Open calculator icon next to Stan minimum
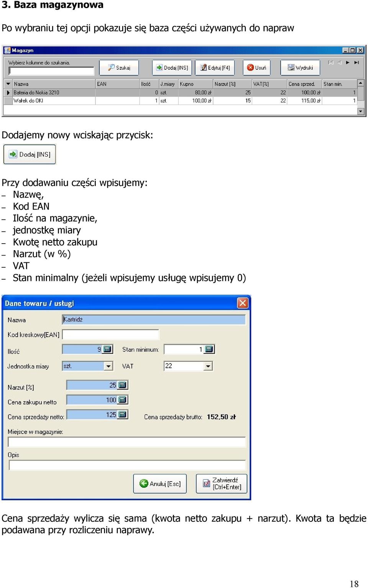 [x=209, y=349]
